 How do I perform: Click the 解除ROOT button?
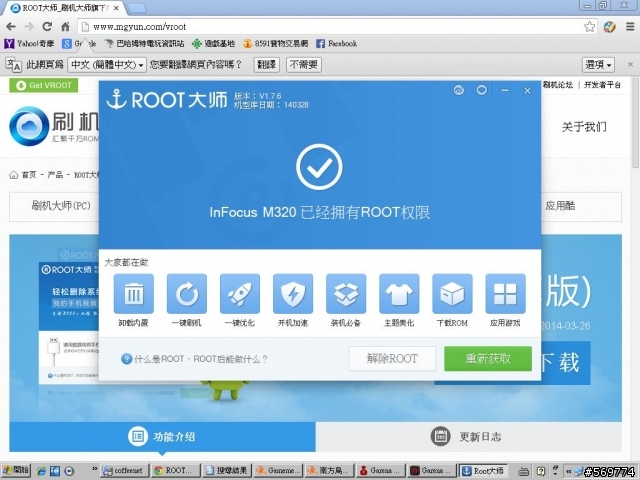click(392, 359)
